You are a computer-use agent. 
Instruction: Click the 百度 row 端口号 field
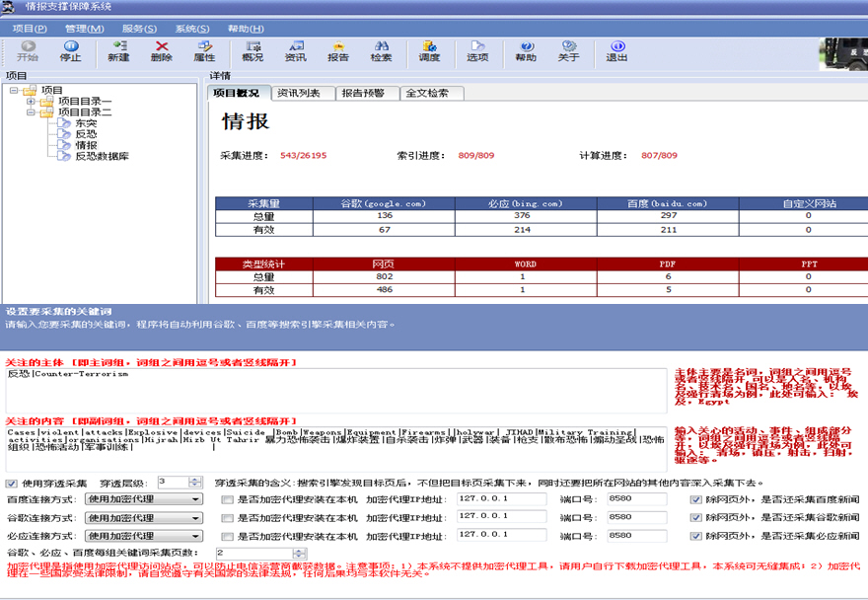(x=636, y=498)
